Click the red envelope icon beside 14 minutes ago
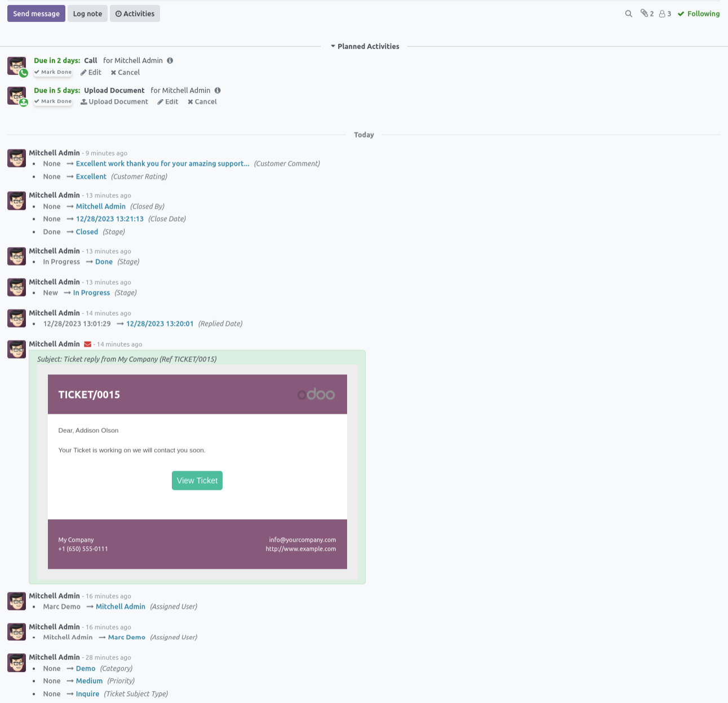Screen dimensions: 728x703 click(x=87, y=344)
